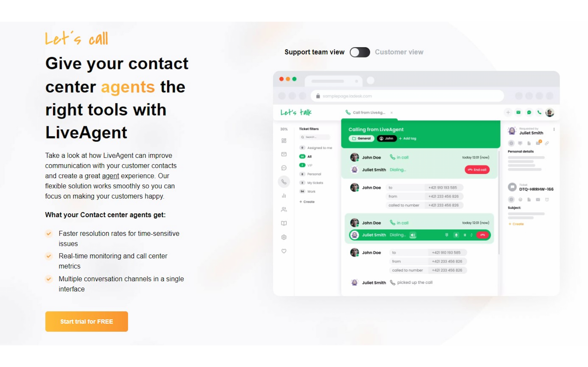Click the mute icon during Juliet Smith call
This screenshot has height=367, width=588.
point(456,235)
